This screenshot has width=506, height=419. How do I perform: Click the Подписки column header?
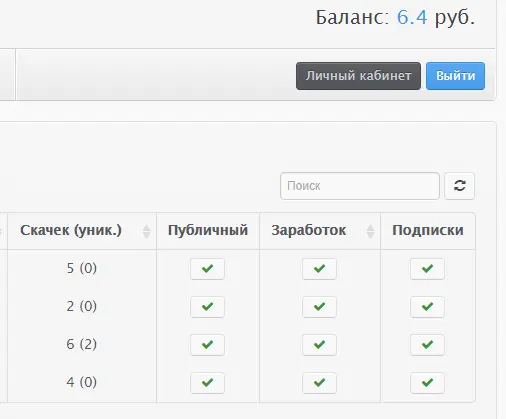[x=428, y=231]
